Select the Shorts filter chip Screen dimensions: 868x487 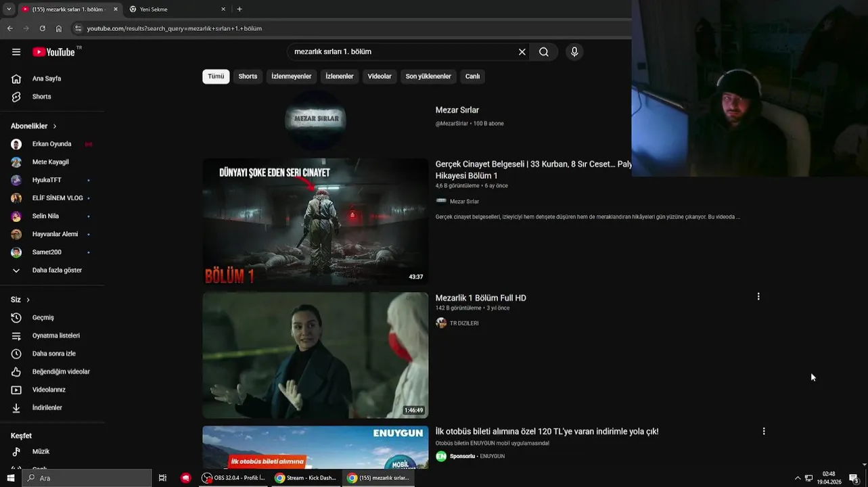coord(248,76)
